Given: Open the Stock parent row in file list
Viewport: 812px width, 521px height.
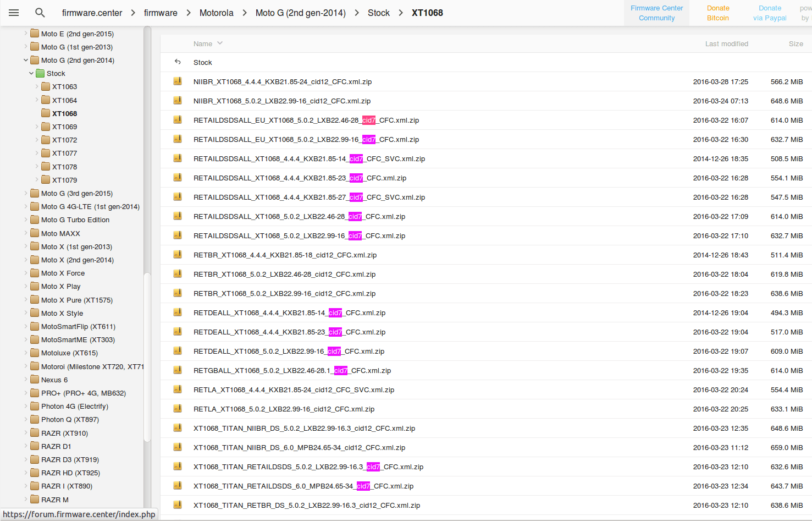Looking at the screenshot, I should point(486,62).
